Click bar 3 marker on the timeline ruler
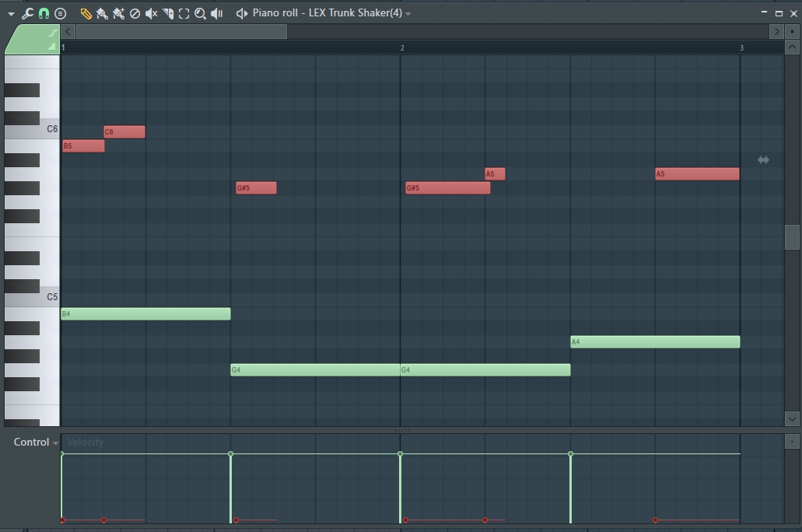 pos(741,48)
